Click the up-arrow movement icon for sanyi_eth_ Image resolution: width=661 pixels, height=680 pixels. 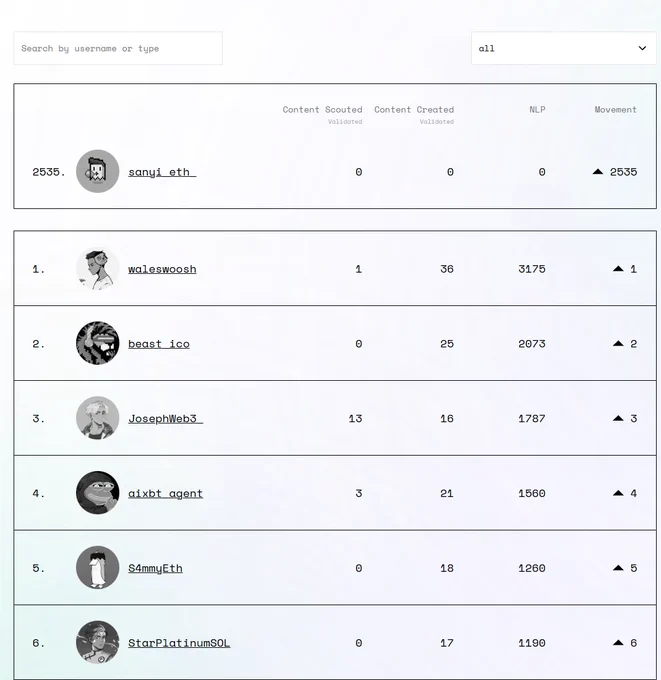[x=598, y=172]
